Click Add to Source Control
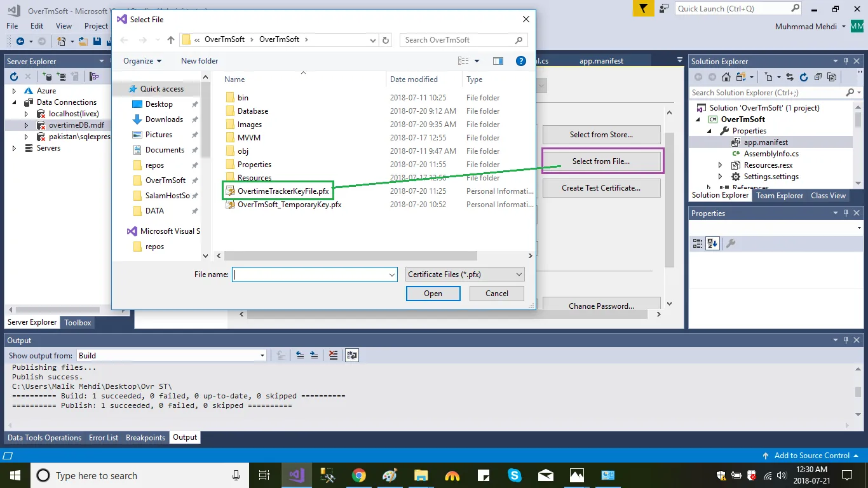This screenshot has width=868, height=488. 812,456
